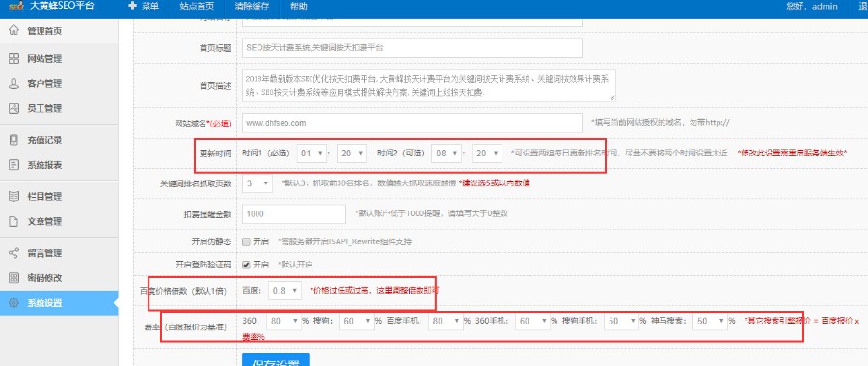Viewport: 868px width, 366px height.
Task: Click the 默认开启 hint text
Action: point(295,265)
